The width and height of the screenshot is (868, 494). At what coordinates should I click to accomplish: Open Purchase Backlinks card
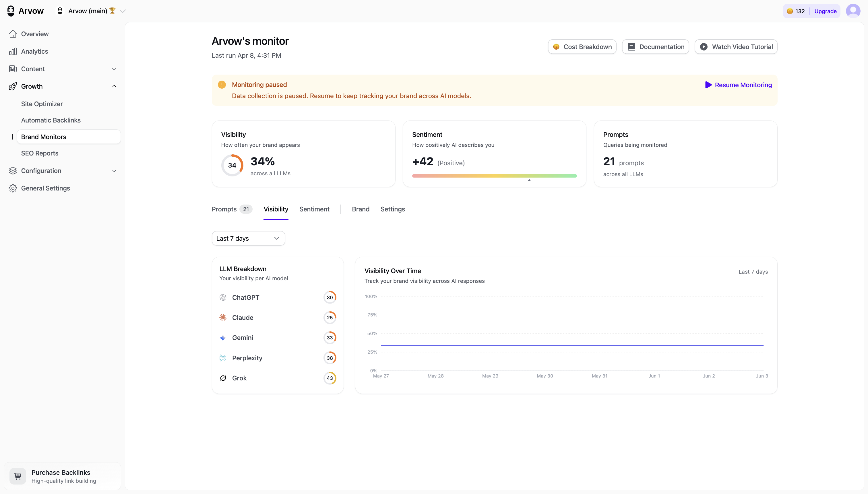point(62,476)
